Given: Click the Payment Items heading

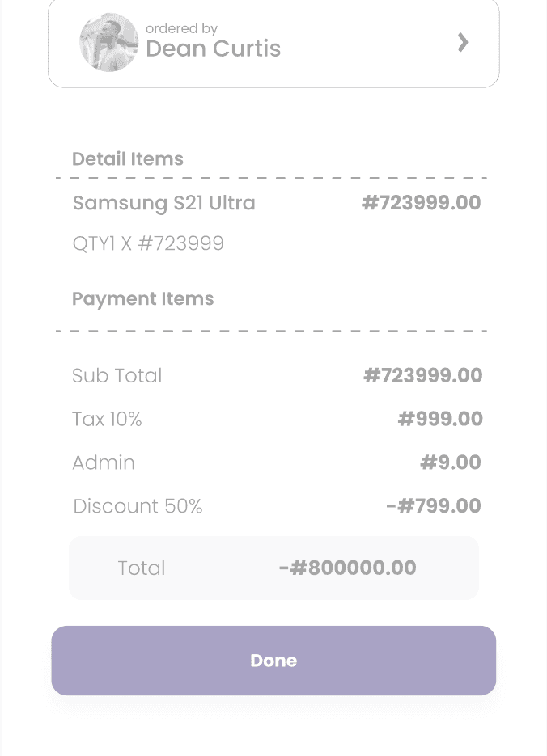Looking at the screenshot, I should point(143,299).
